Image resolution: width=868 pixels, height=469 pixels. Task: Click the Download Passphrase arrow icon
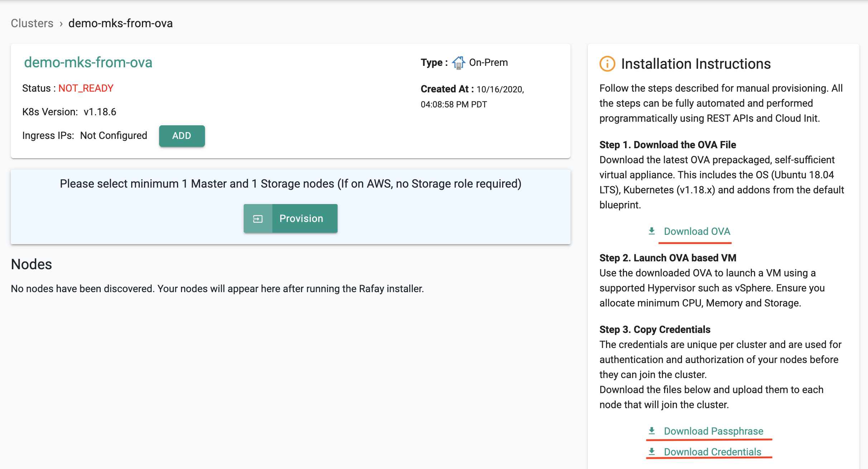652,431
